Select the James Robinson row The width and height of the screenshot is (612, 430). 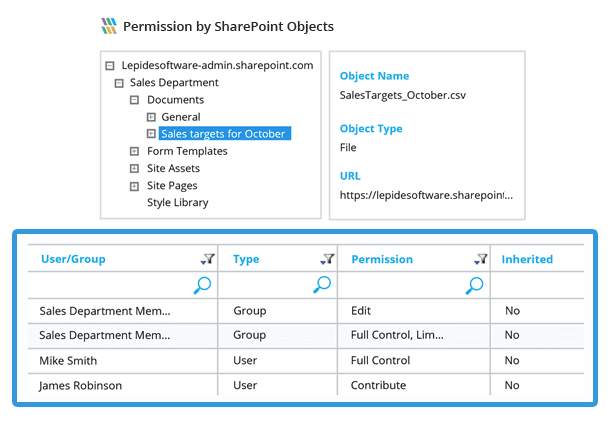(x=306, y=385)
